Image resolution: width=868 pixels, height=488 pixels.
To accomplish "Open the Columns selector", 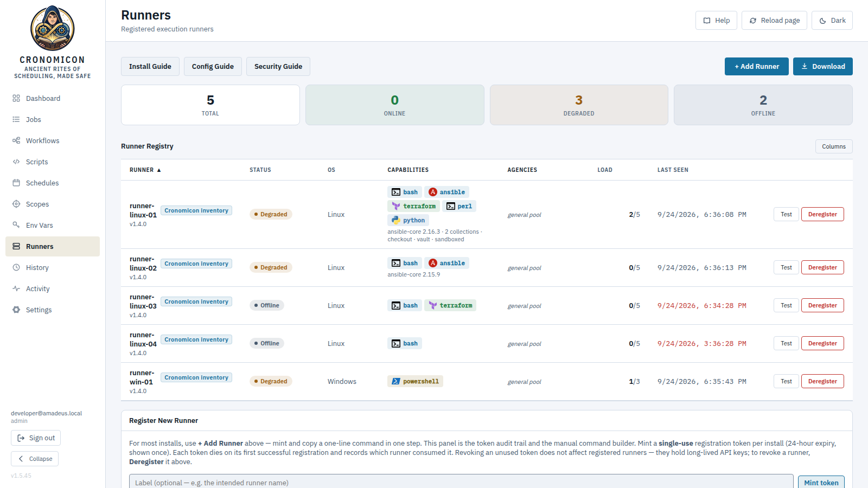I will point(834,146).
